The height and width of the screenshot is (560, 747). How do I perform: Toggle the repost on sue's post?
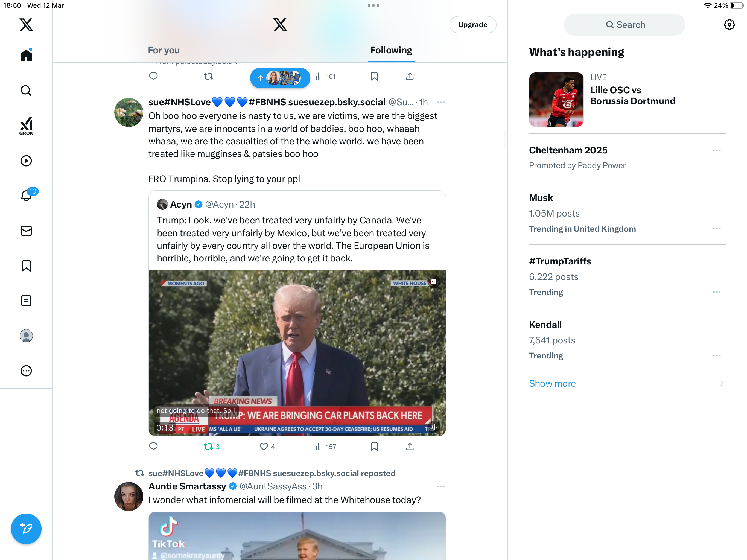(x=212, y=447)
